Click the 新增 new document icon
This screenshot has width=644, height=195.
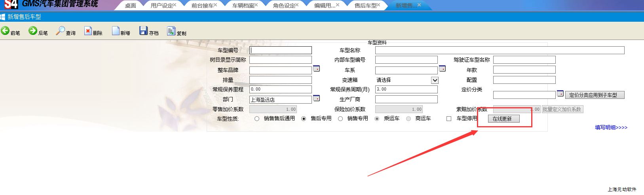click(x=116, y=31)
